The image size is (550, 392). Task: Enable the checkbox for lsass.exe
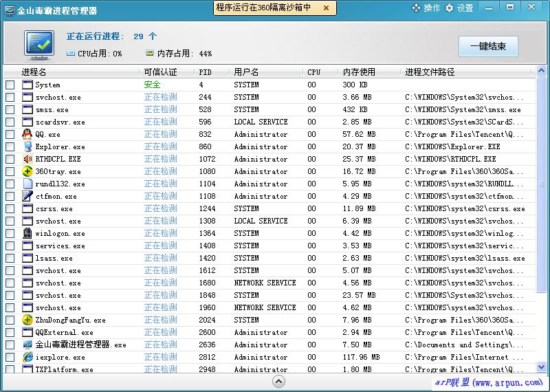point(10,259)
